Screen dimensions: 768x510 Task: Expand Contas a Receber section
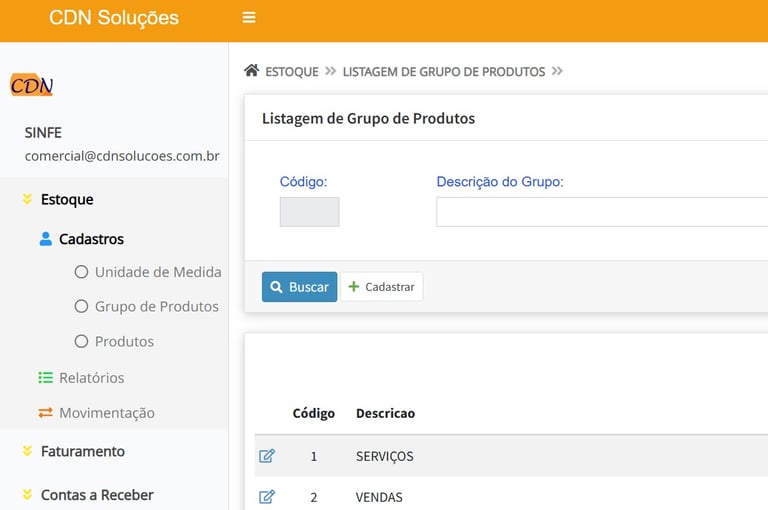(x=96, y=495)
